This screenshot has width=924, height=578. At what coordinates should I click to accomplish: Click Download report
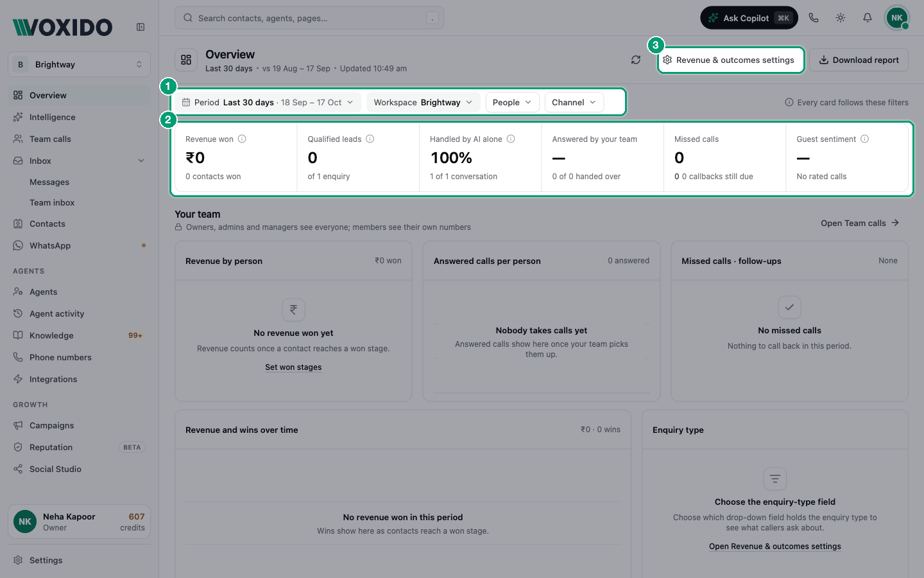859,60
